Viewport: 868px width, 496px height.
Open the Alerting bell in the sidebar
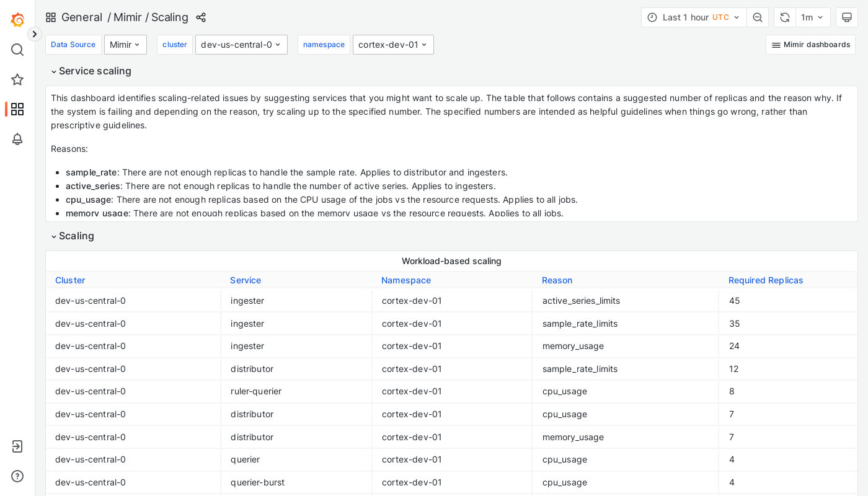point(17,139)
